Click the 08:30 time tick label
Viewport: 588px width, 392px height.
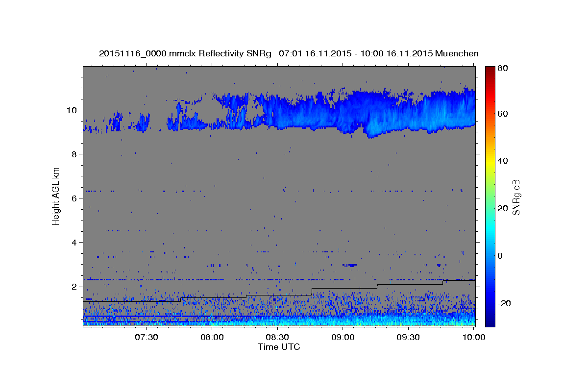pyautogui.click(x=277, y=337)
